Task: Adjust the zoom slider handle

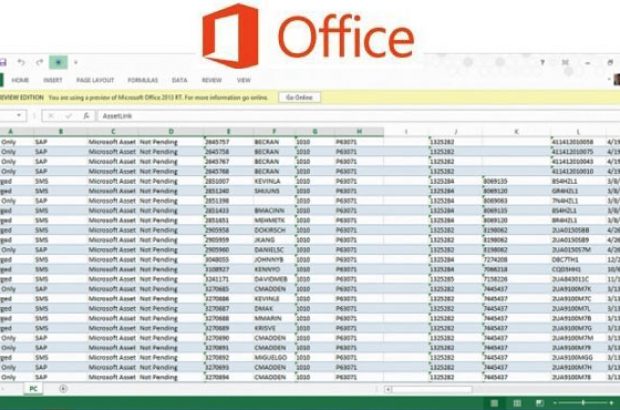Action: [x=583, y=403]
